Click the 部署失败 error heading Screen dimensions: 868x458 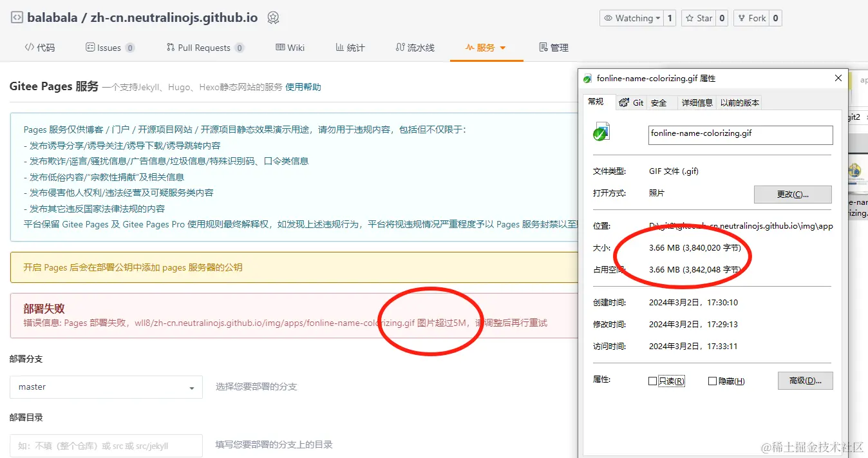(44, 309)
